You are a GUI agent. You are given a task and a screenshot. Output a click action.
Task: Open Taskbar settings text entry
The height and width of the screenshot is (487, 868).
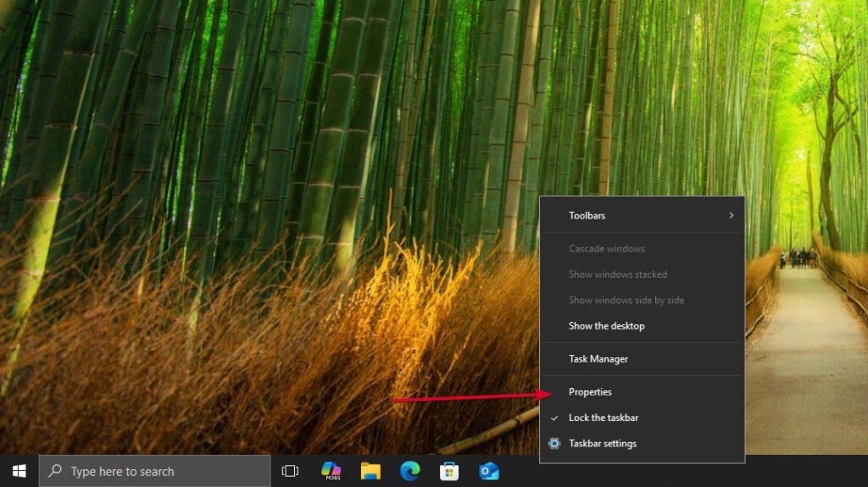[x=603, y=443]
